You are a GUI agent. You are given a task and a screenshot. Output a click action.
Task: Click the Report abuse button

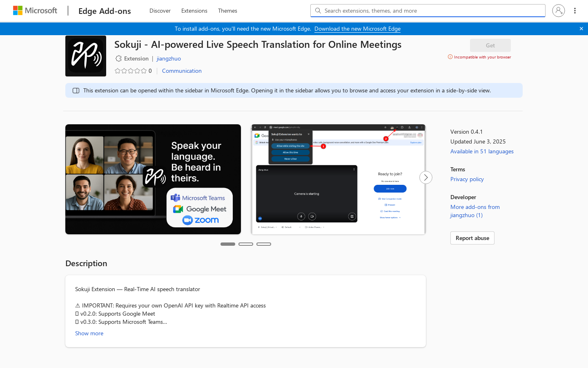472,238
